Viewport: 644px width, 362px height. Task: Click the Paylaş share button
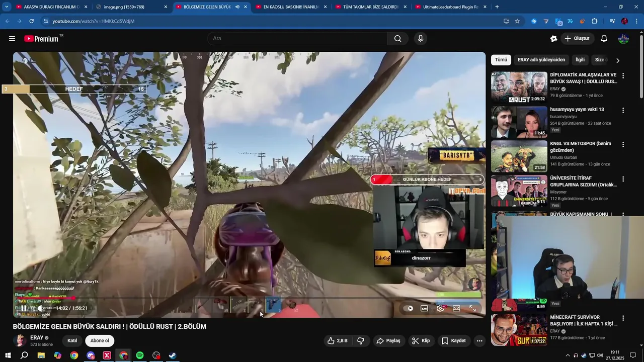[388, 341]
